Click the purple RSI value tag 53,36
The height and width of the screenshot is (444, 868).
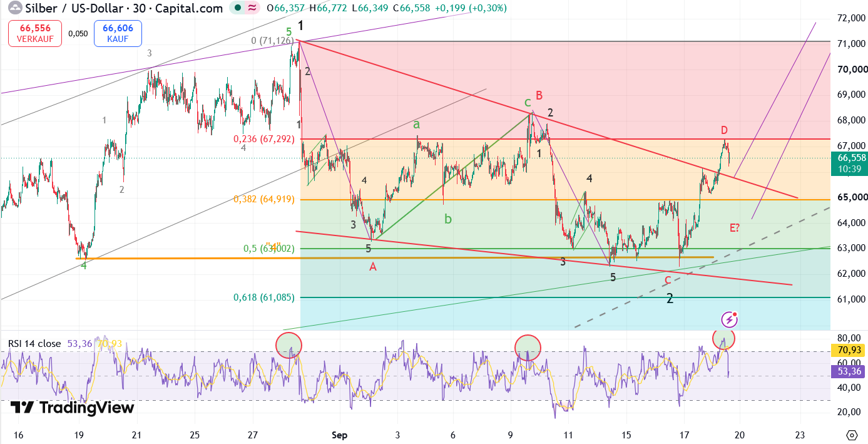click(x=849, y=371)
